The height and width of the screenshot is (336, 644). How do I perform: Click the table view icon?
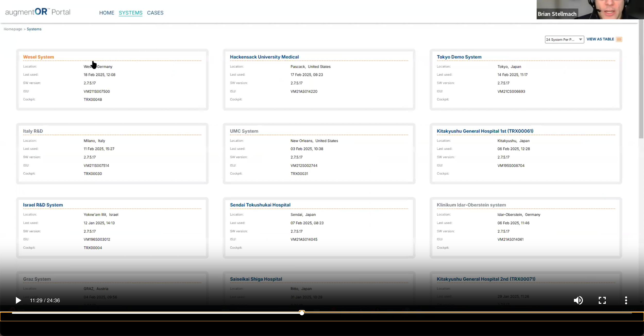pos(619,39)
